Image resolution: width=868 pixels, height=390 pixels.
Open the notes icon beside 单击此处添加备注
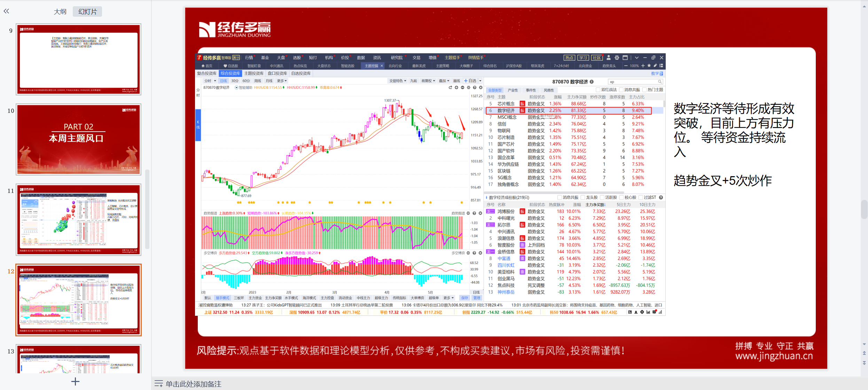point(158,383)
